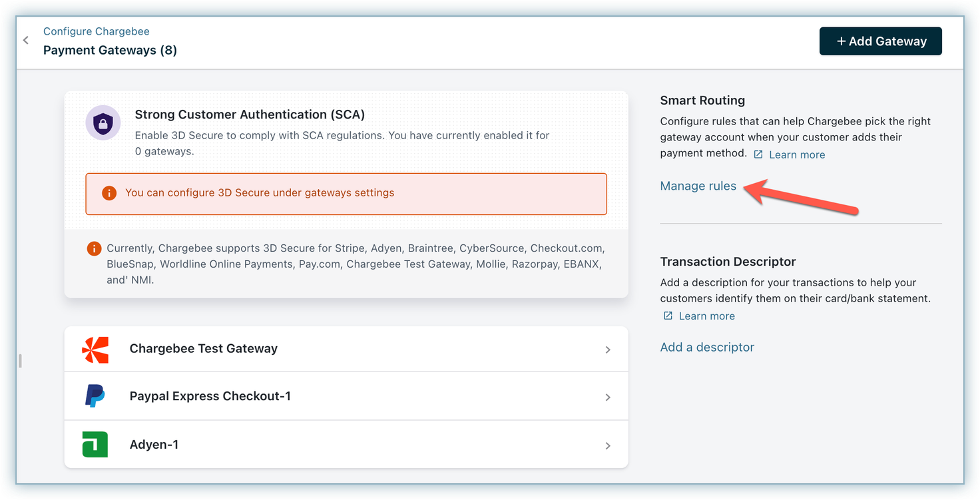Open the Add a descriptor link
The width and height of the screenshot is (980, 500).
pos(706,347)
